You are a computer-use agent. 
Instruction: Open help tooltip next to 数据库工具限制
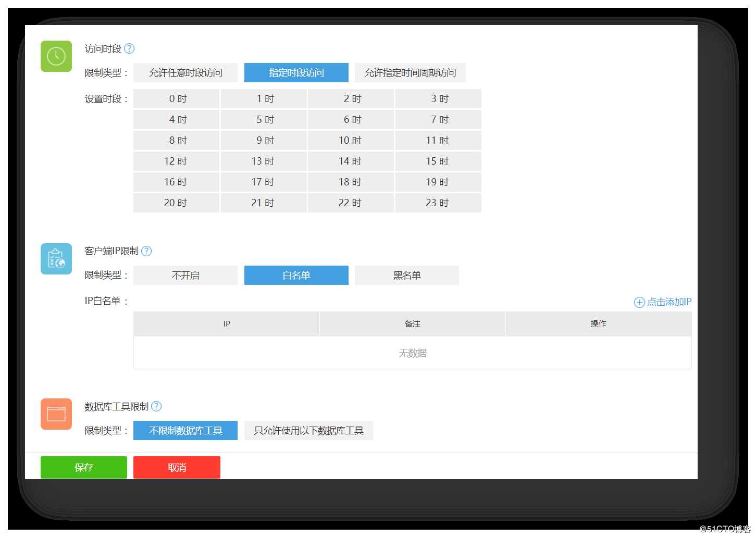(x=156, y=406)
